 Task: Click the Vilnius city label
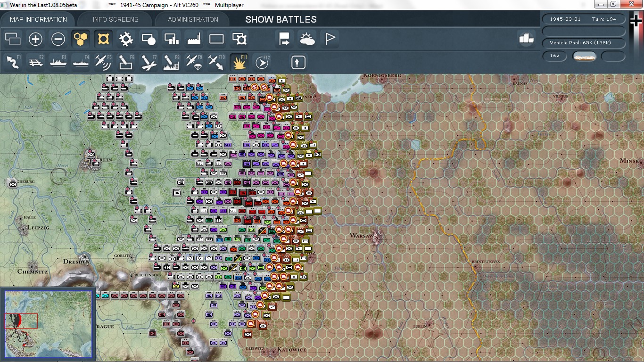(x=561, y=96)
